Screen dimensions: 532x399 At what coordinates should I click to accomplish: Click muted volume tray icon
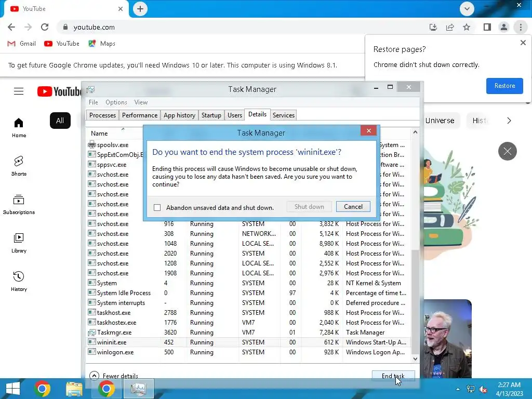[483, 389]
